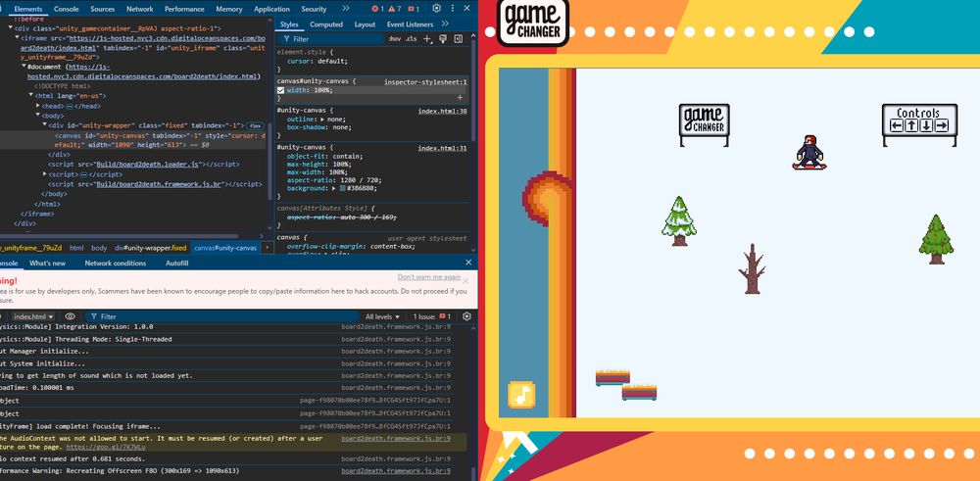The height and width of the screenshot is (481, 980).
Task: Toggle the .cls element classes button
Action: pos(411,39)
